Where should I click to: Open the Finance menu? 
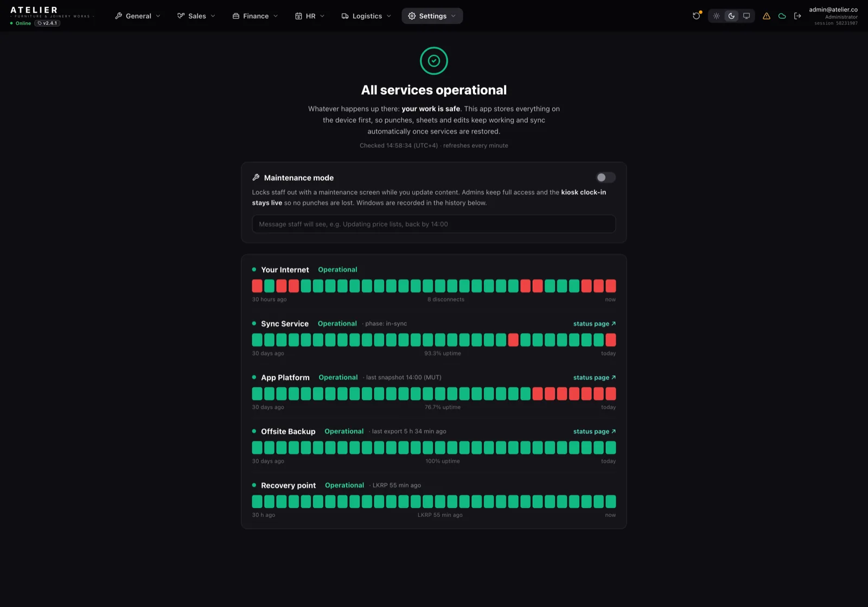(256, 16)
